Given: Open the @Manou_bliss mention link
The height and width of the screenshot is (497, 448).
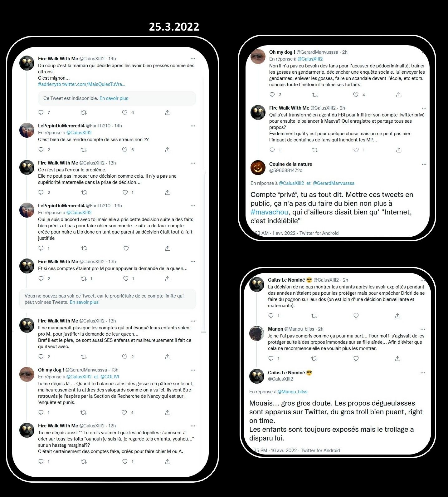Looking at the screenshot, I should (292, 391).
